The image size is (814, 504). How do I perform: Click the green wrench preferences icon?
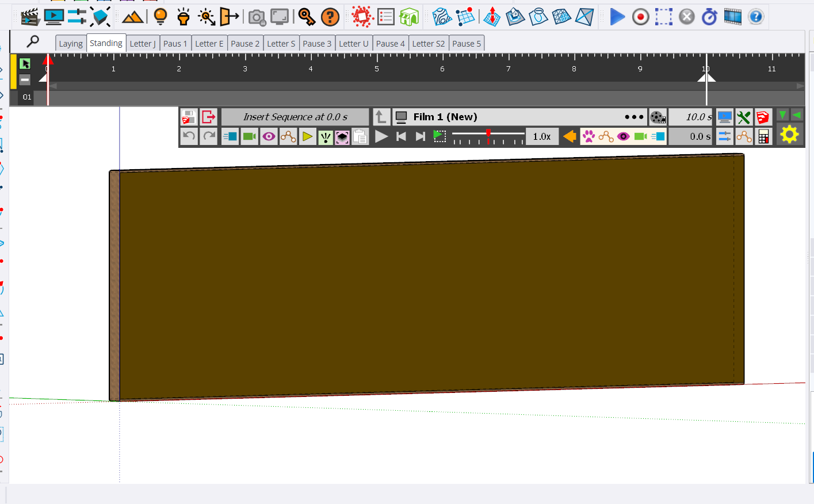coord(744,117)
